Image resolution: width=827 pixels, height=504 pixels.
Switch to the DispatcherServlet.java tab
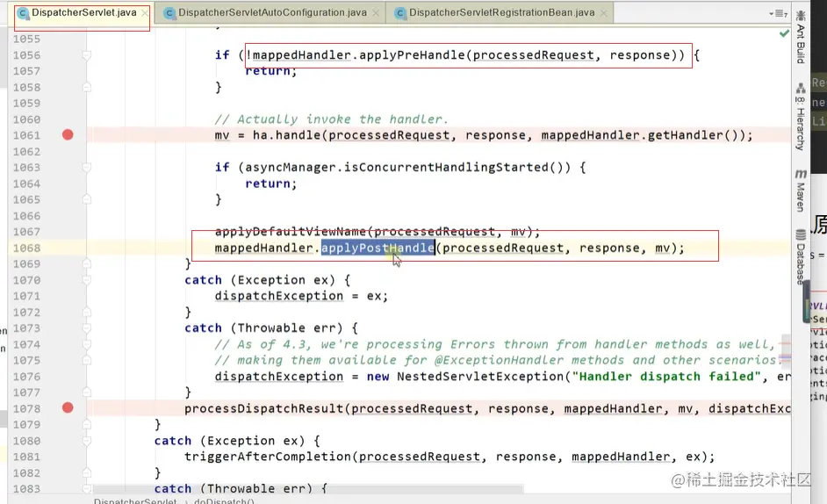click(83, 12)
